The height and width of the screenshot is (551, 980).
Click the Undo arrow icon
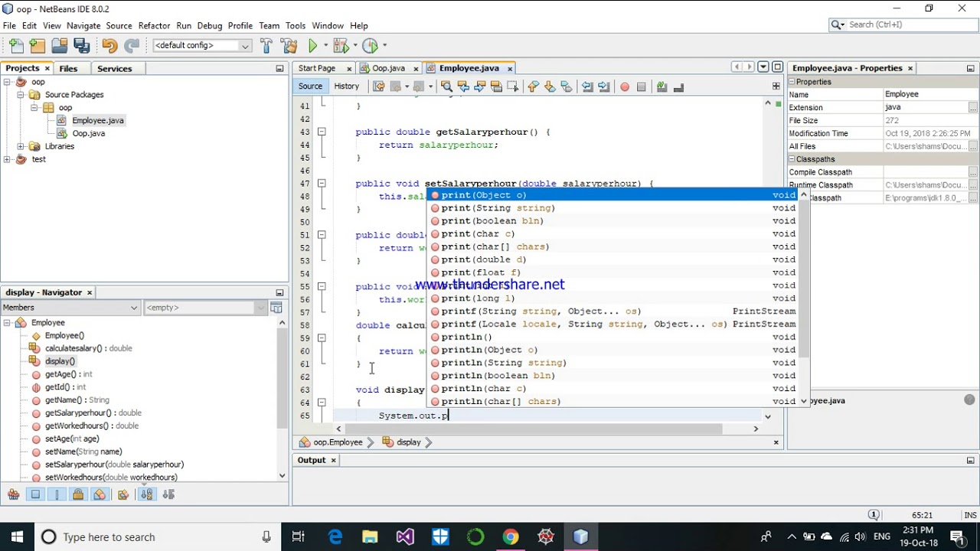click(109, 46)
